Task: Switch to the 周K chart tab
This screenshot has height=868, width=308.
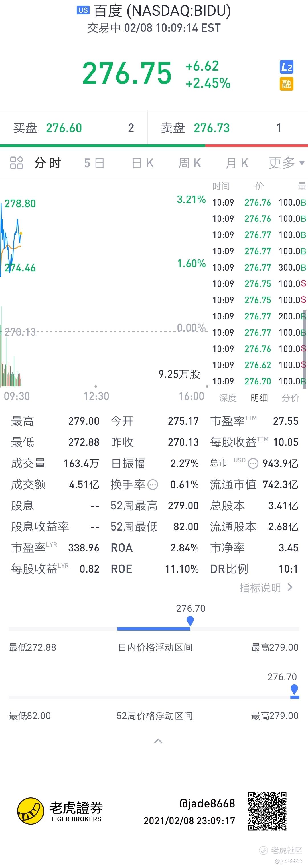Action: [x=190, y=163]
